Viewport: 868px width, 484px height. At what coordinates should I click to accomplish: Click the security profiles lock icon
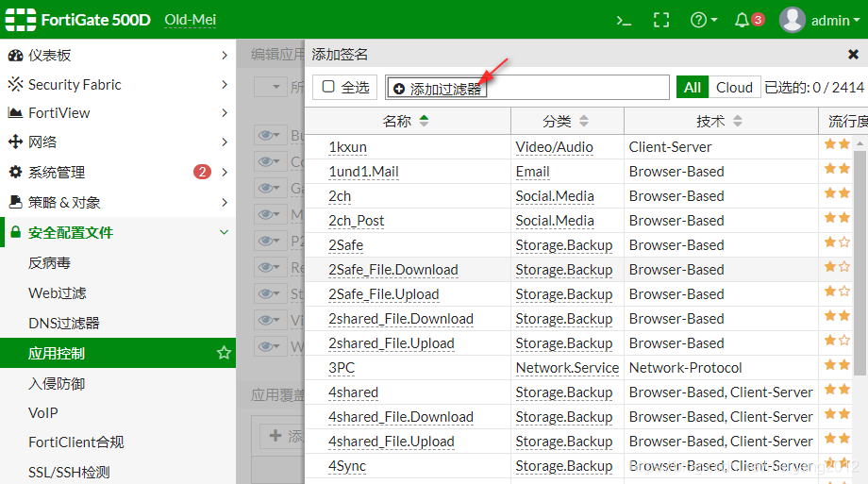click(x=15, y=232)
